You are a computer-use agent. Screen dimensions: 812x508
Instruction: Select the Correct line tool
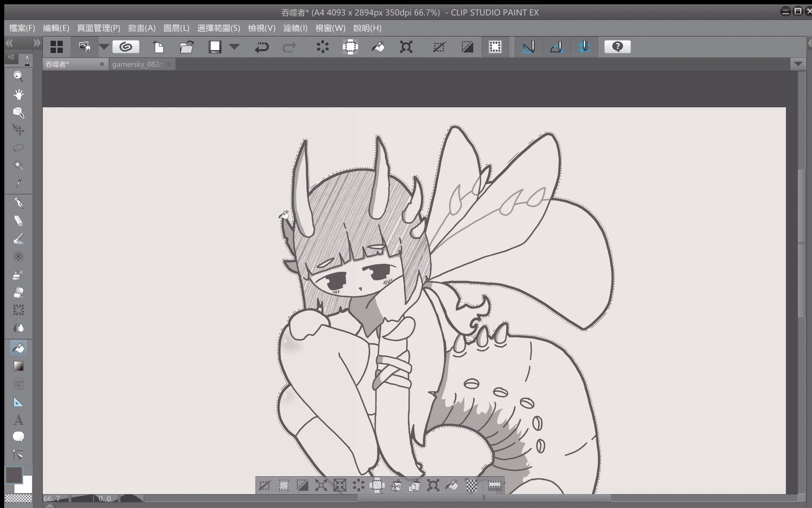18,455
